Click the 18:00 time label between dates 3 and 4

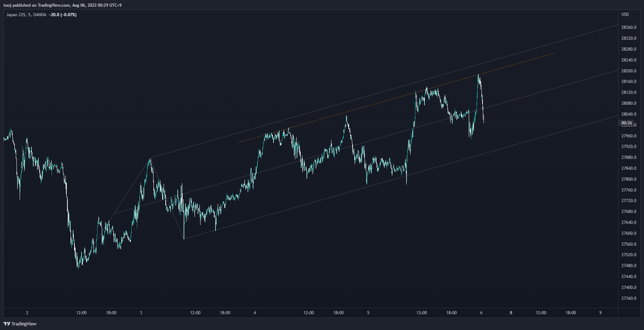tap(225, 313)
